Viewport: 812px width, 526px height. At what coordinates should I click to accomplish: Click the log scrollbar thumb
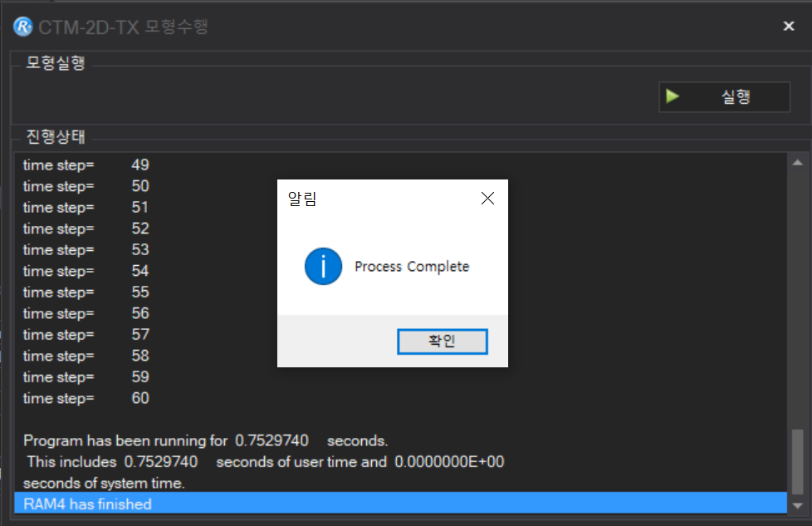pyautogui.click(x=798, y=462)
